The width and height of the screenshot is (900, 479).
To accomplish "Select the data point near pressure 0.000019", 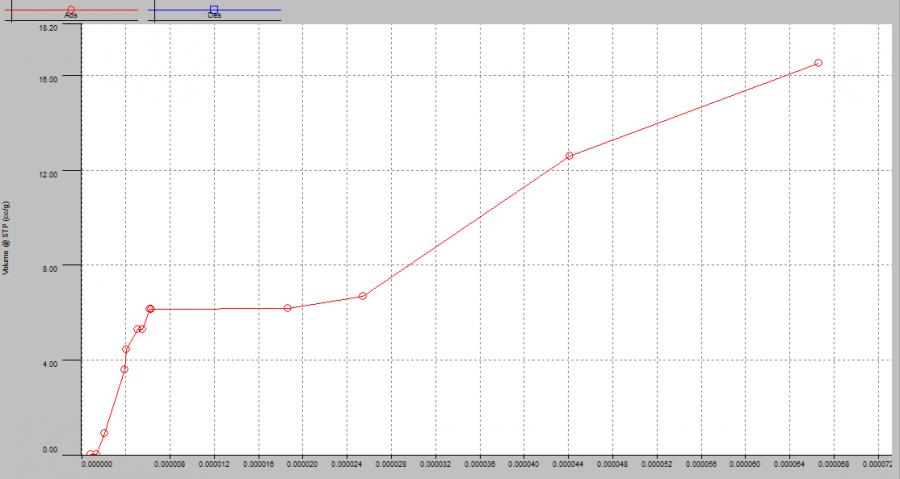I will coord(288,308).
